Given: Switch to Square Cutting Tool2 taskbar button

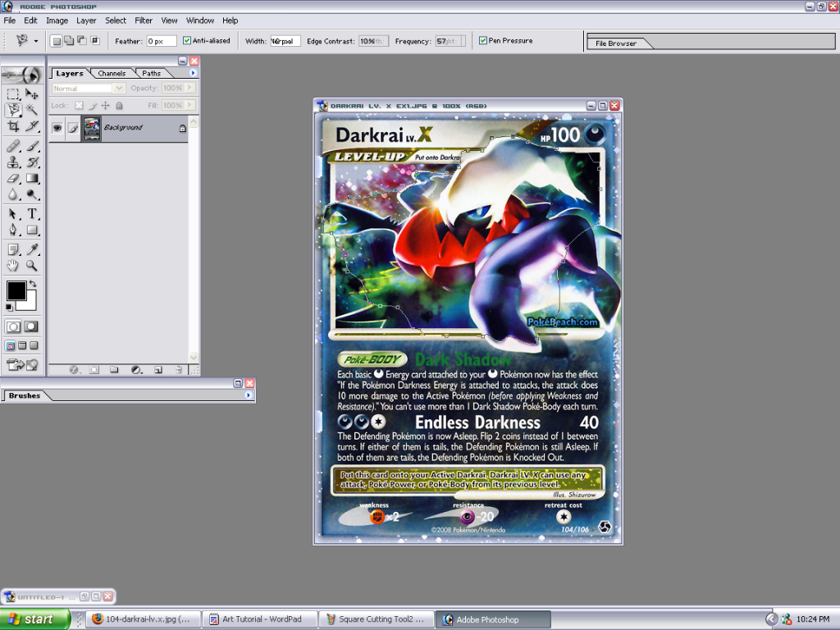Looking at the screenshot, I should [376, 619].
